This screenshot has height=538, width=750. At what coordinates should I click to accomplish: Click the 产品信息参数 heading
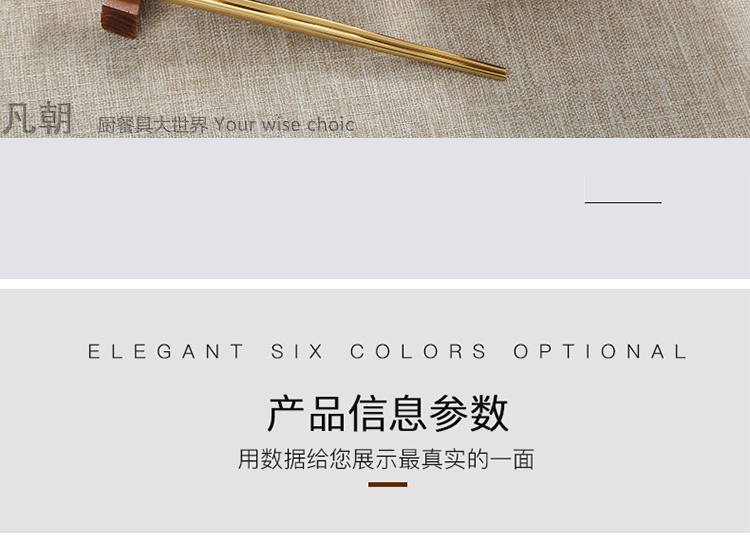387,414
